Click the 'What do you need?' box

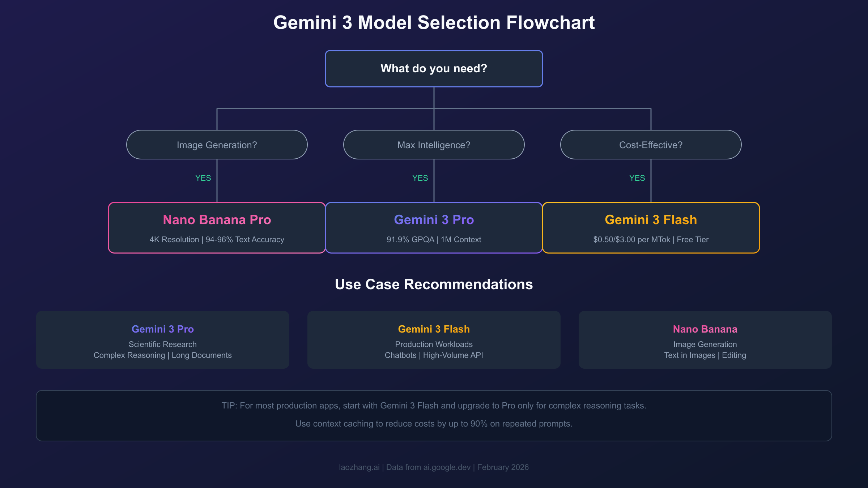(x=434, y=69)
